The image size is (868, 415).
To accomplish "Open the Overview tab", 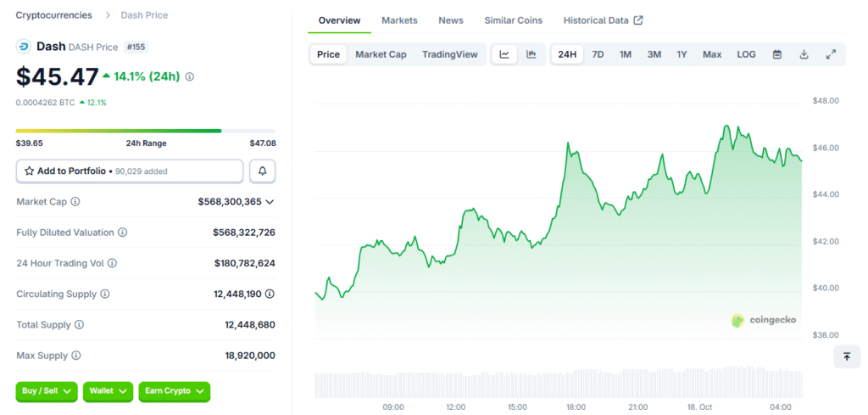I will [x=340, y=20].
